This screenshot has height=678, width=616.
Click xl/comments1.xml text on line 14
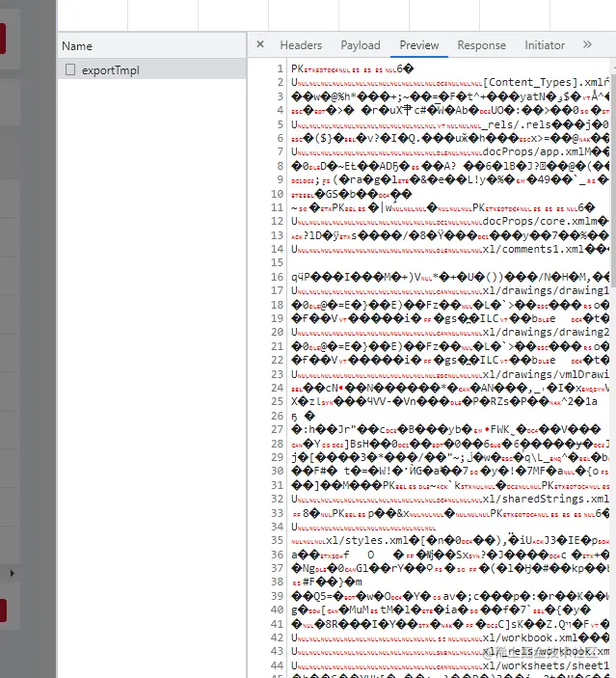coord(533,249)
